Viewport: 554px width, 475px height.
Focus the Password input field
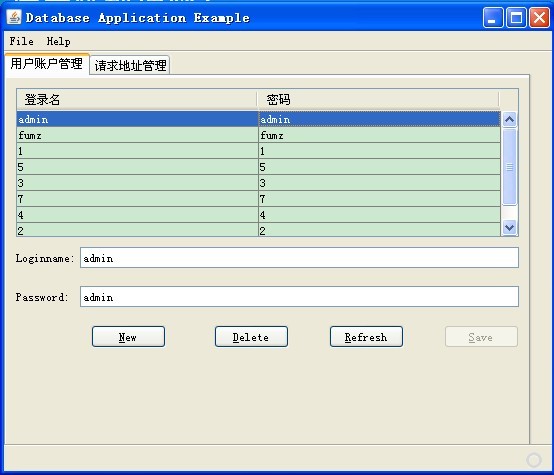(299, 297)
